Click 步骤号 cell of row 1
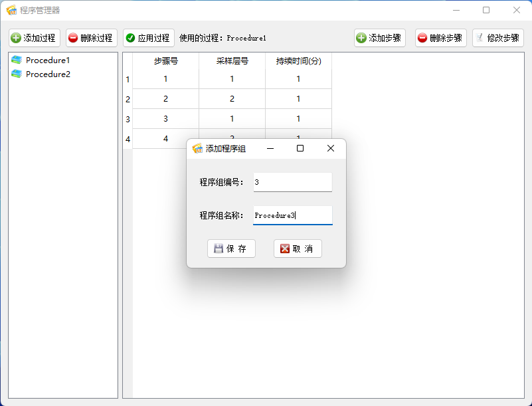The width and height of the screenshot is (532, 406). coord(165,79)
